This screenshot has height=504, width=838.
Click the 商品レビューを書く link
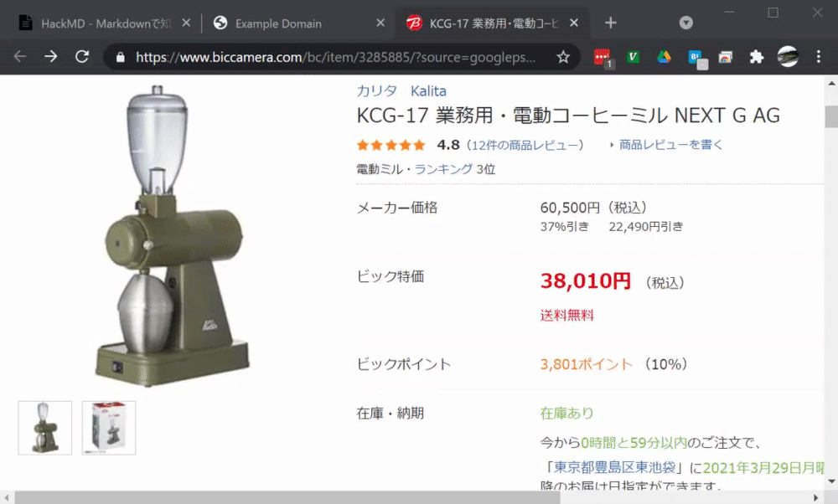coord(670,145)
